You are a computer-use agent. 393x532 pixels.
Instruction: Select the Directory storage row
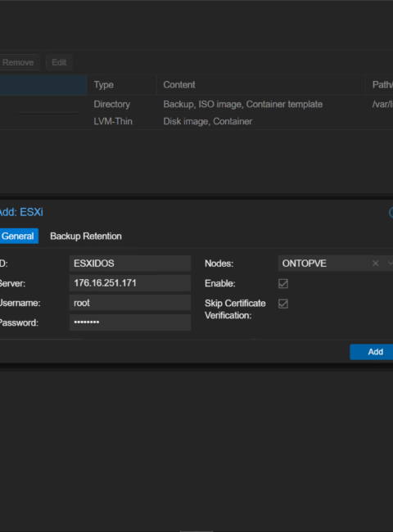click(x=196, y=104)
